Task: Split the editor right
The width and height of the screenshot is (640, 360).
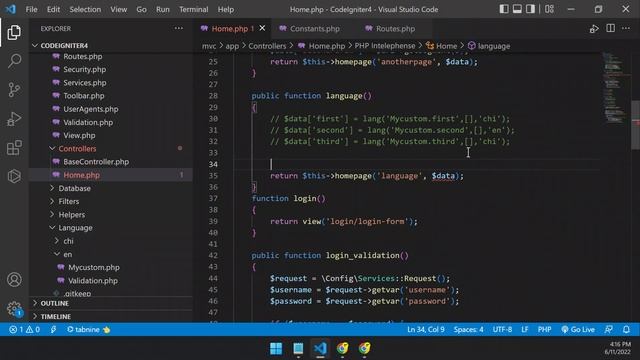Action: pyautogui.click(x=611, y=28)
